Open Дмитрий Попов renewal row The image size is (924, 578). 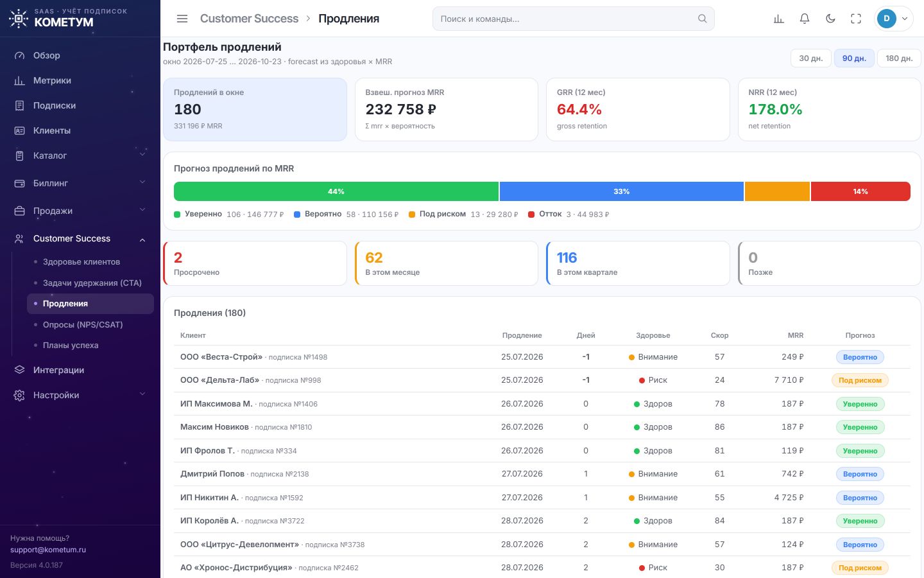[542, 474]
